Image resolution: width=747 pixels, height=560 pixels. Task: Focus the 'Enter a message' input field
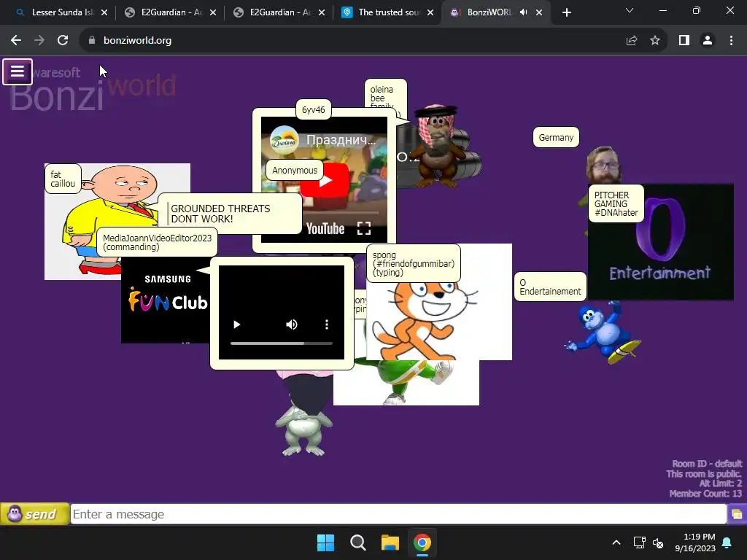click(x=398, y=514)
